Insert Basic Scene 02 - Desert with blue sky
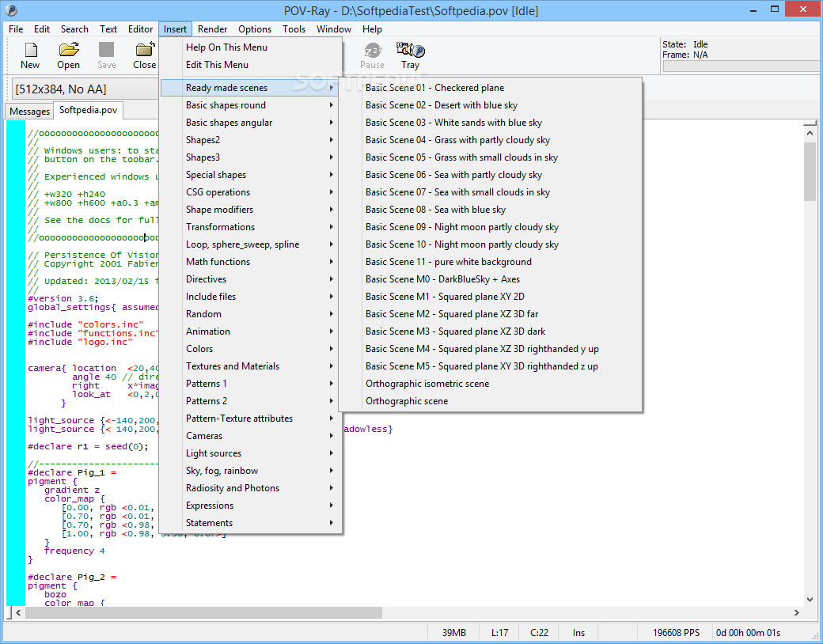Screen dimensions: 823x644 pyautogui.click(x=490, y=105)
